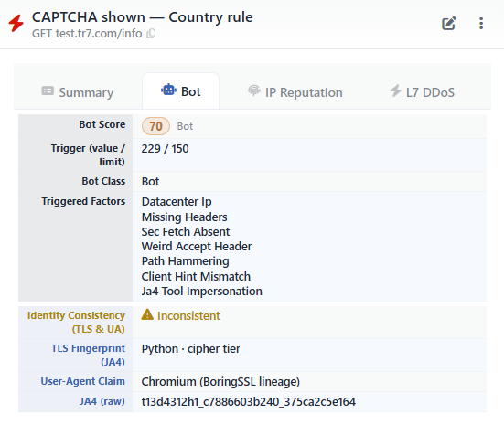Click the JA4 (raw) label
The width and height of the screenshot is (504, 424).
(102, 401)
